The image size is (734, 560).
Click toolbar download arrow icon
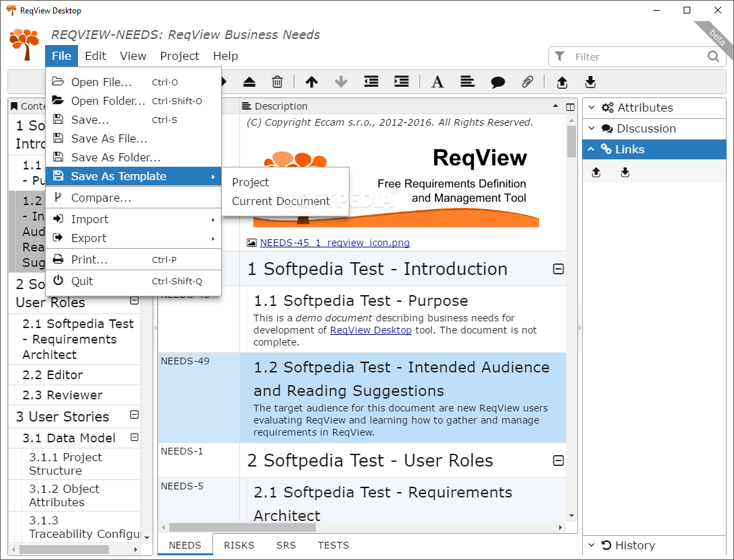point(590,82)
